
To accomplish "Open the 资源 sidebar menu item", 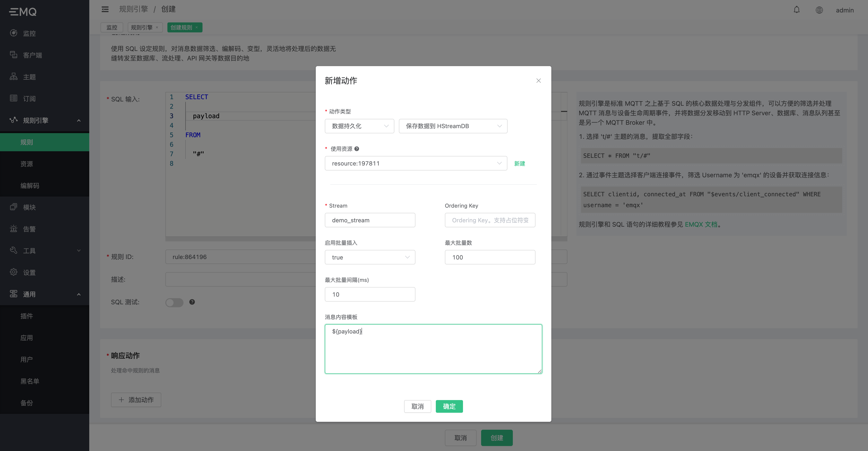I will [x=27, y=164].
